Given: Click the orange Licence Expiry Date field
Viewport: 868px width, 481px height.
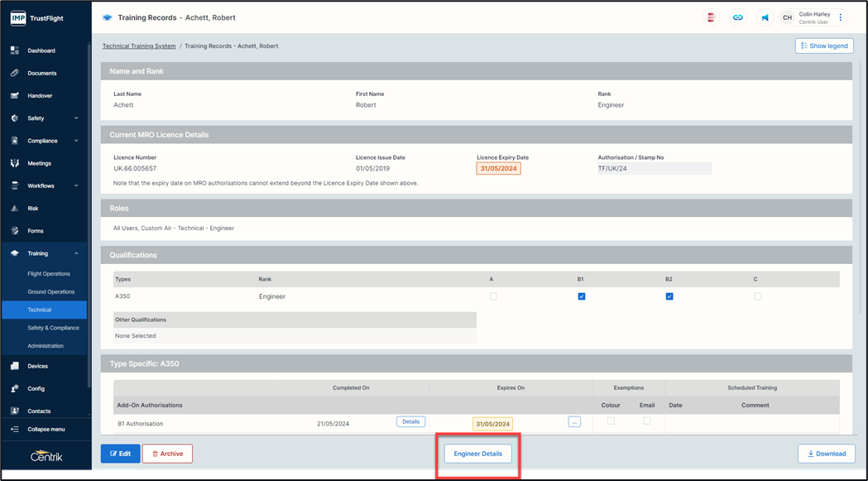Looking at the screenshot, I should coord(498,168).
